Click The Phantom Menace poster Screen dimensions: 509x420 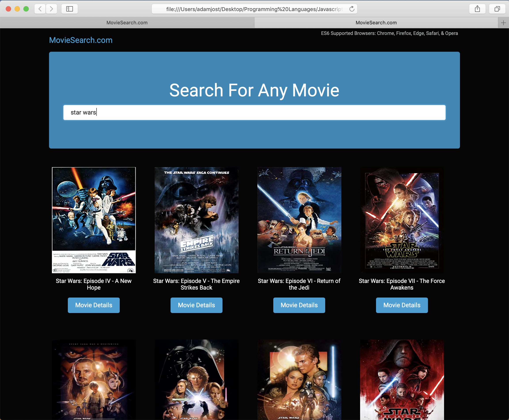[x=94, y=380]
